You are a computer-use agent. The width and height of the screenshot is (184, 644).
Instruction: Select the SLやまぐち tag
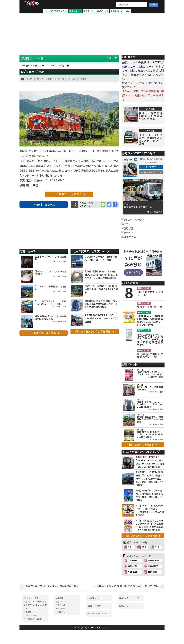(60, 79)
